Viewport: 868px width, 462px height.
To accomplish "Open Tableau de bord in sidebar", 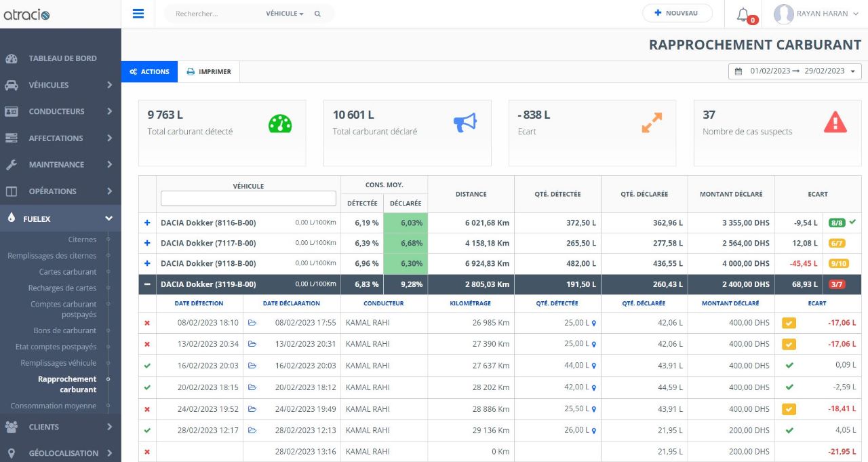I will click(62, 58).
